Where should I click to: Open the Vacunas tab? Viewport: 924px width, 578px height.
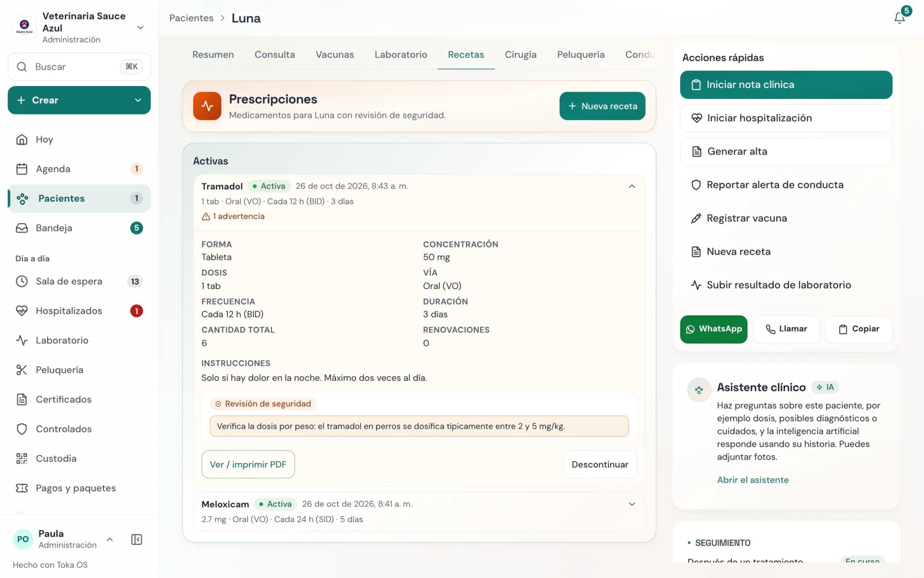pos(334,55)
